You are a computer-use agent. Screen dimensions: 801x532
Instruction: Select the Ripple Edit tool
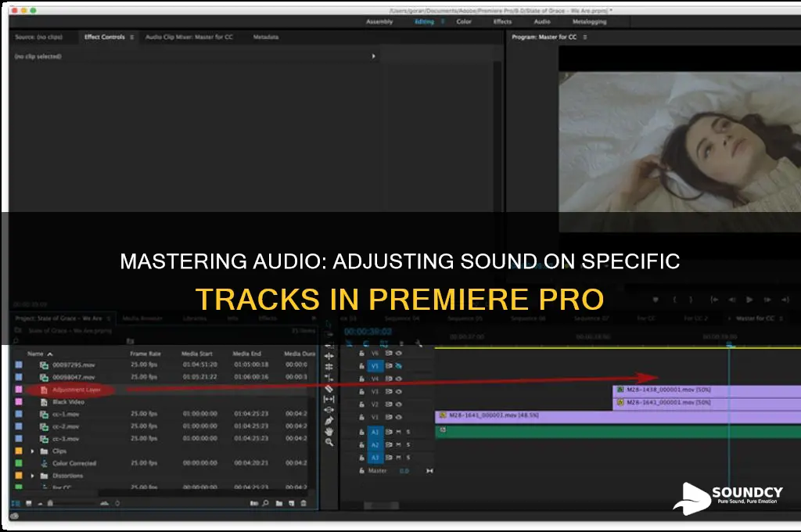[329, 356]
